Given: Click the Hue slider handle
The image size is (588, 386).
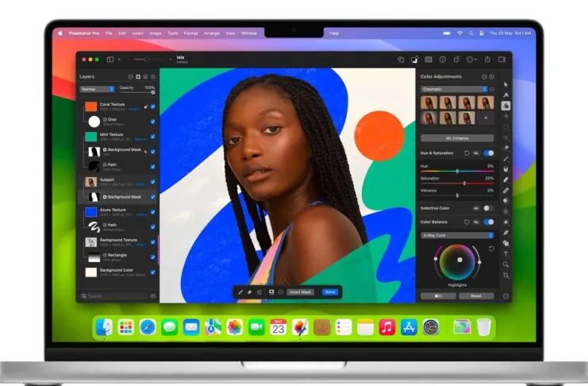Looking at the screenshot, I should [x=457, y=172].
